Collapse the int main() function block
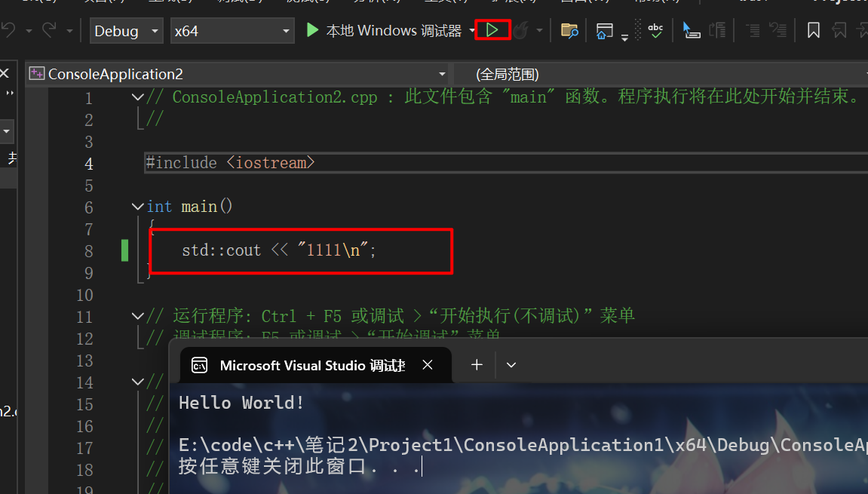This screenshot has width=868, height=494. 137,207
